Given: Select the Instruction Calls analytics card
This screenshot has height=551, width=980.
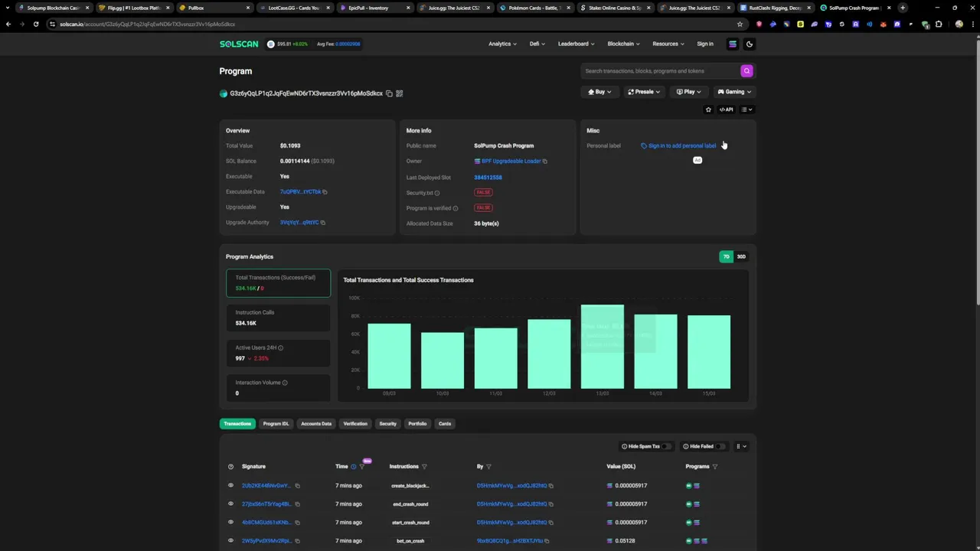Looking at the screenshot, I should point(278,318).
